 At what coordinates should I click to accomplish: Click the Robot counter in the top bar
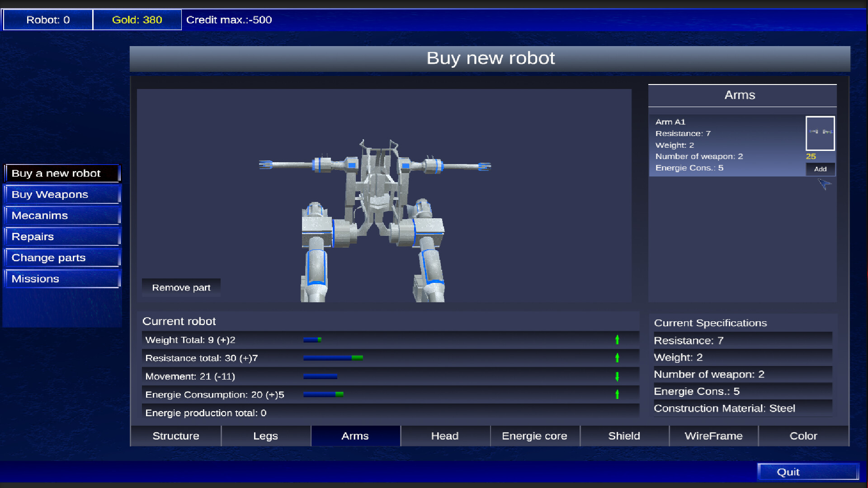[47, 19]
